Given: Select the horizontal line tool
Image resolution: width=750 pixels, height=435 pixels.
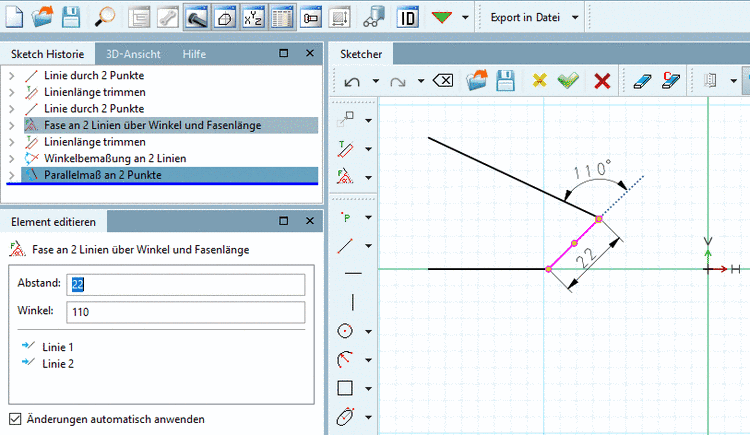Looking at the screenshot, I should pyautogui.click(x=353, y=273).
